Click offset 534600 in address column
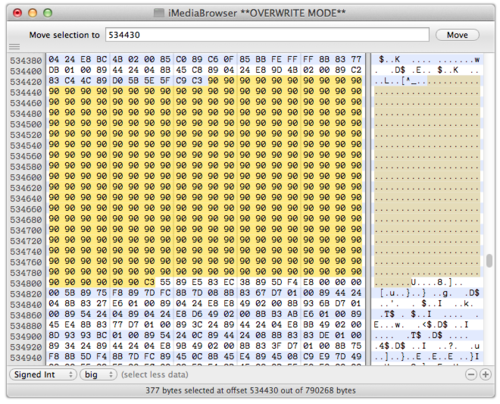The width and height of the screenshot is (500, 404). pos(26,177)
